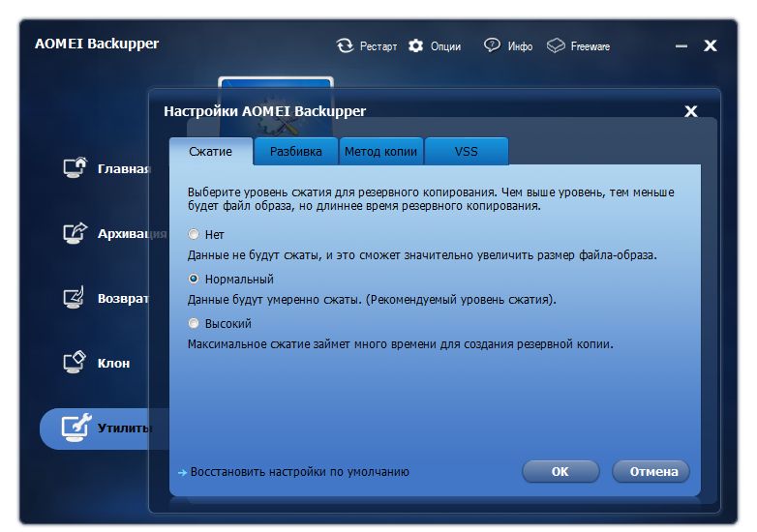
Task: Open the Метод копии tab
Action: click(x=380, y=152)
